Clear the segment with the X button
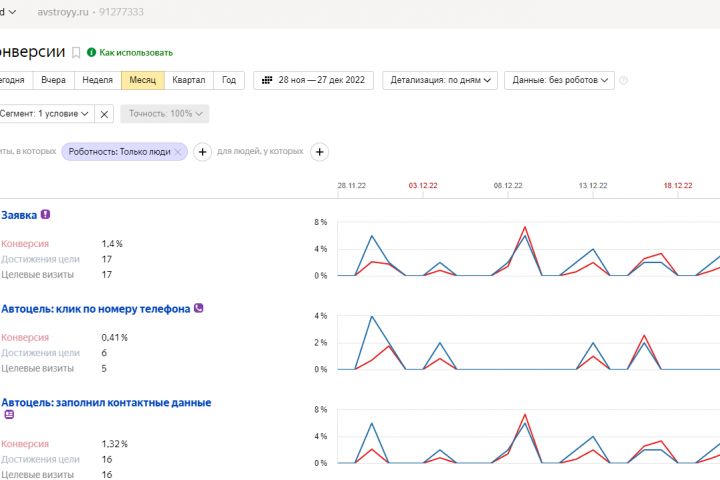720x480 pixels. [105, 114]
